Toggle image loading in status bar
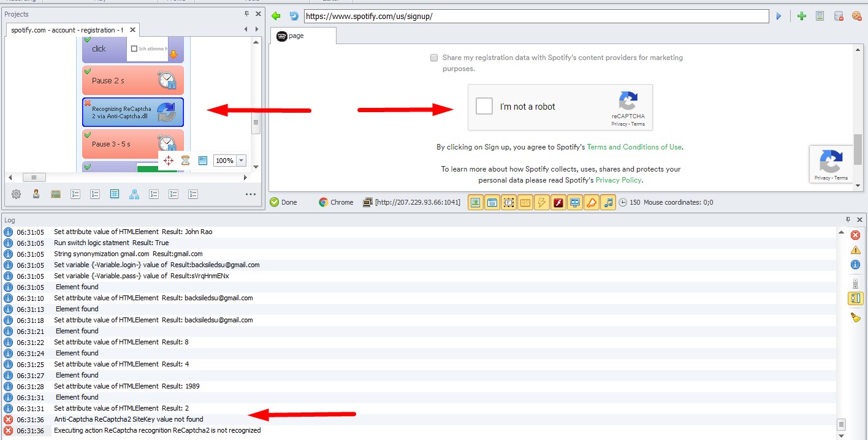The image size is (868, 440). (x=475, y=202)
